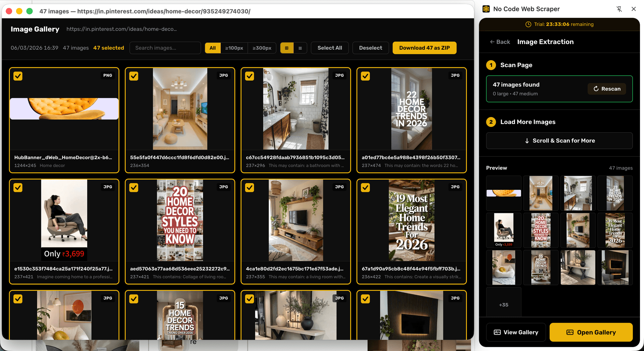Viewport: 644px width, 351px height.
Task: Click the No Code Web Scraper logo icon
Action: (486, 9)
